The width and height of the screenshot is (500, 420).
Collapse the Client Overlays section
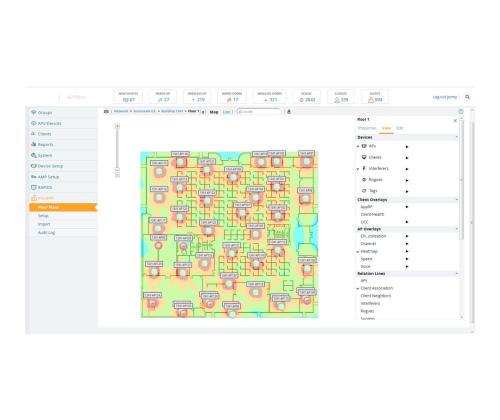click(456, 200)
